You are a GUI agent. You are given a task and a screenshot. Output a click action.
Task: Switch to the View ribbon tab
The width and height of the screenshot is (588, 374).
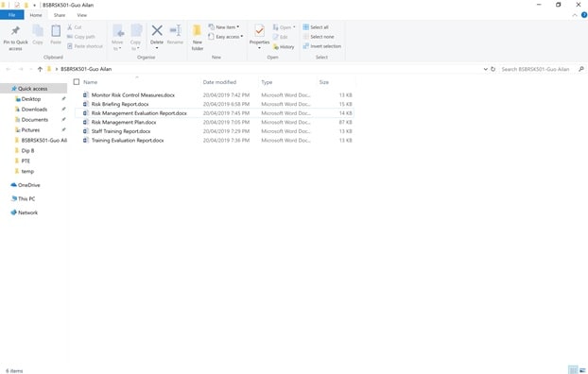[81, 15]
